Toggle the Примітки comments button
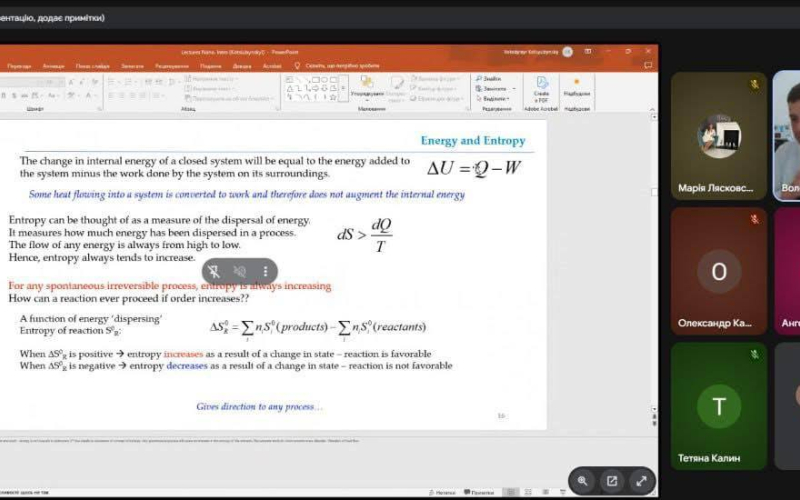This screenshot has width=800, height=500. [x=479, y=492]
